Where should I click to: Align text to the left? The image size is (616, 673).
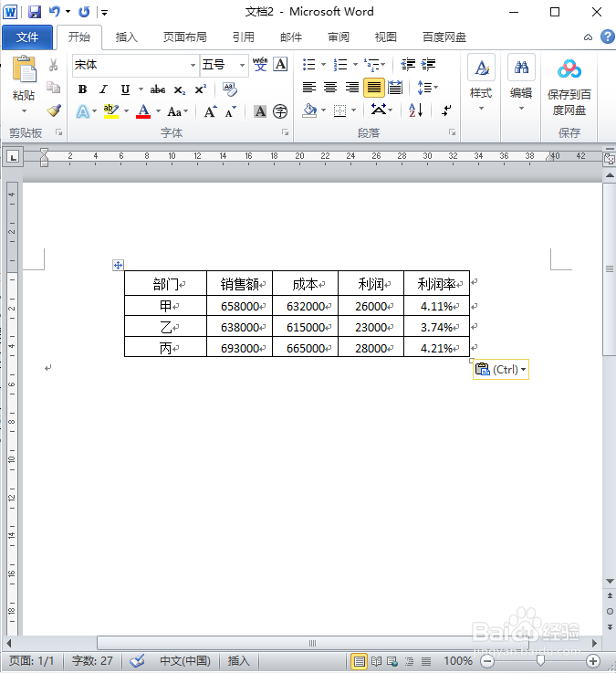[308, 88]
